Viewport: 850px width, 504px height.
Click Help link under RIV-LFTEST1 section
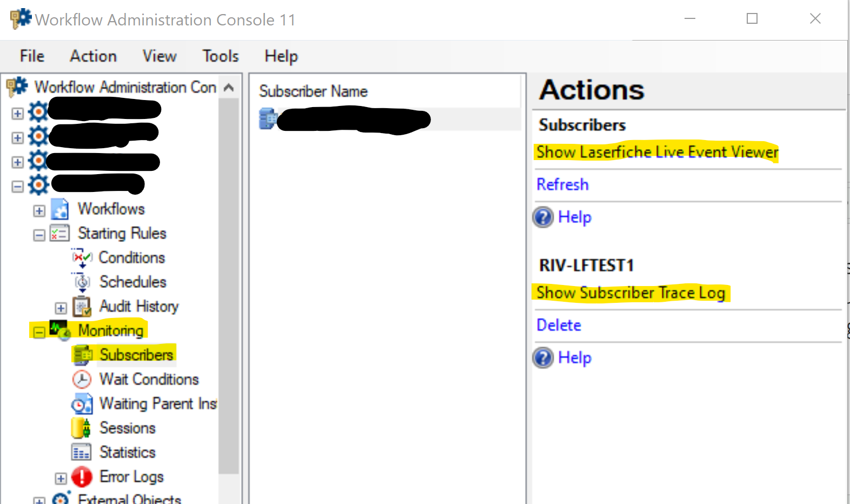point(575,358)
